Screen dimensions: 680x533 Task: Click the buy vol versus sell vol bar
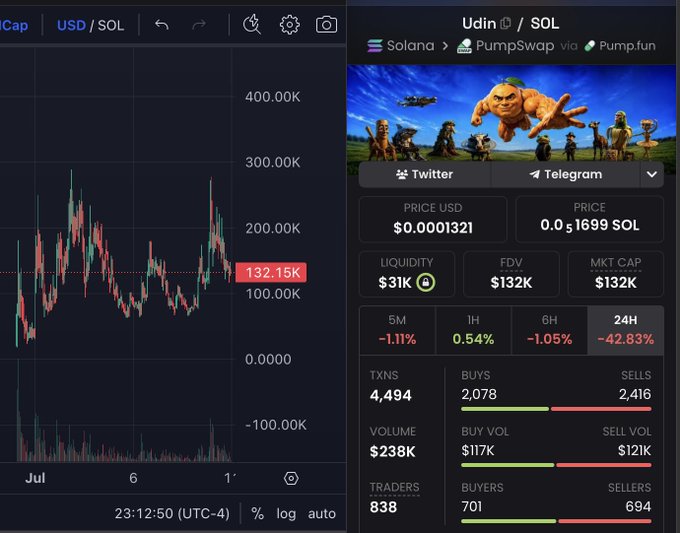tap(556, 465)
